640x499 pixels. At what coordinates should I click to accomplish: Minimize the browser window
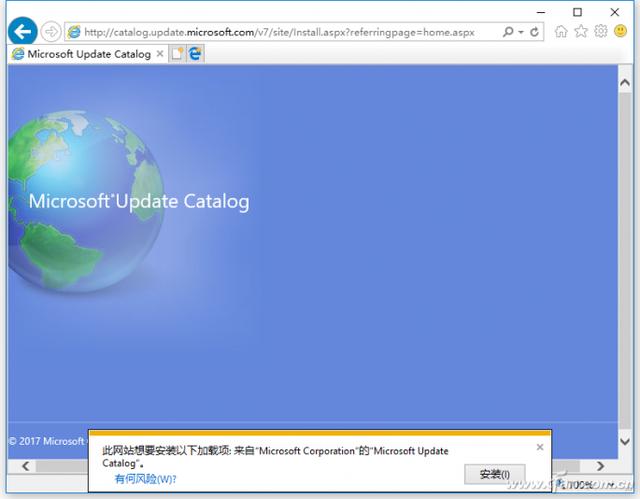[541, 12]
